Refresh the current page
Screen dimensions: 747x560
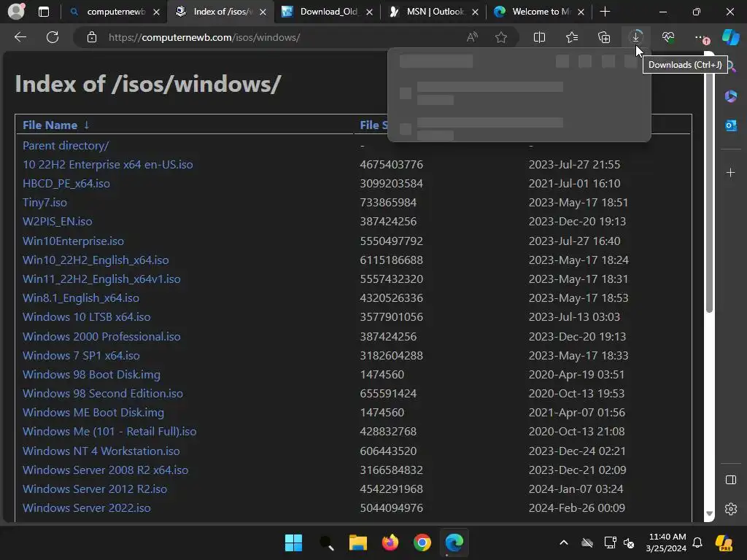(x=53, y=37)
